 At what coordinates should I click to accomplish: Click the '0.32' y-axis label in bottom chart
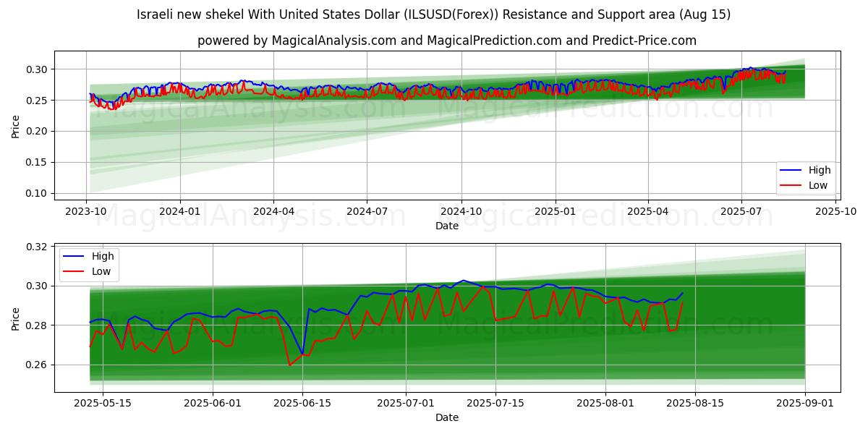pos(38,247)
